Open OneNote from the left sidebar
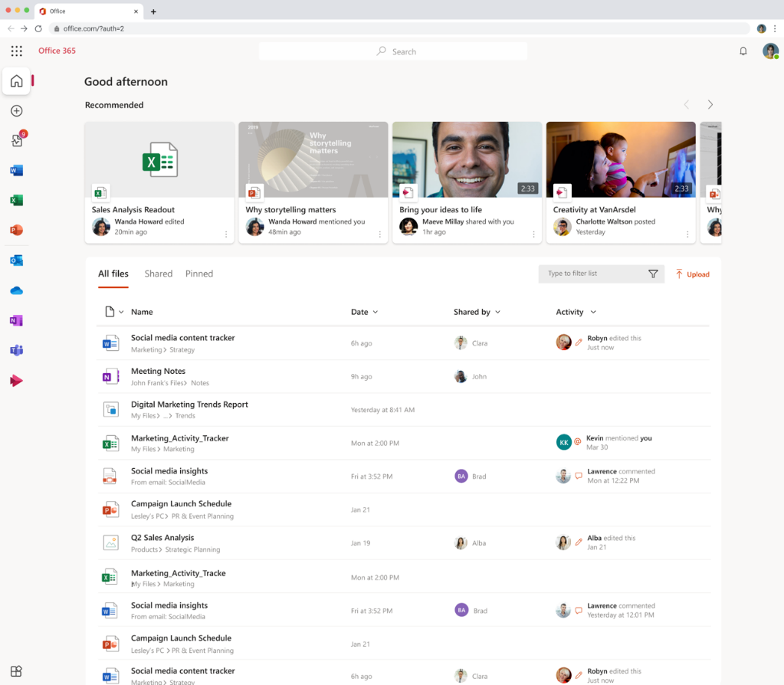 (16, 320)
